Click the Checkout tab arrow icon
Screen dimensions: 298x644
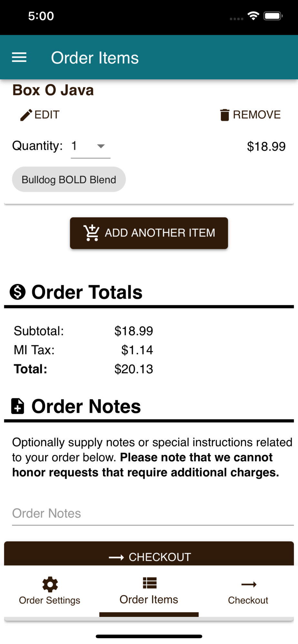coord(249,584)
